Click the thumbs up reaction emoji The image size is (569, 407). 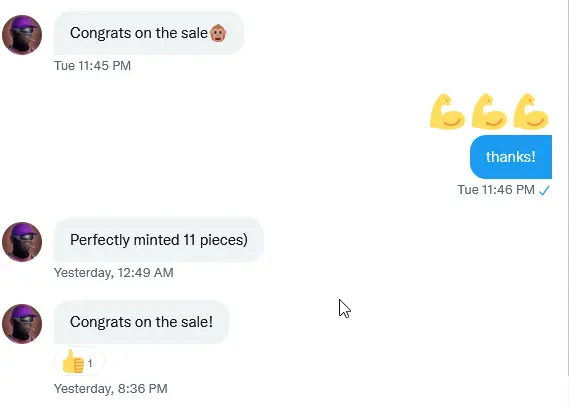click(73, 361)
